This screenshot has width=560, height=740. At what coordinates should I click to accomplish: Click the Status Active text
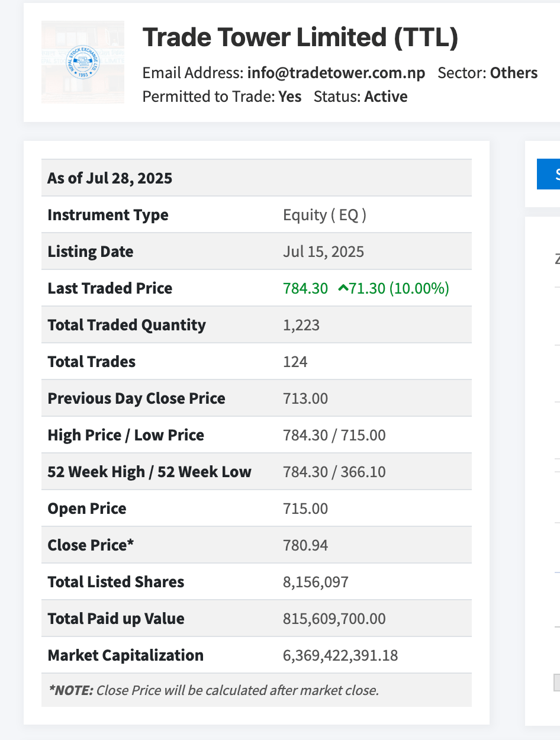[361, 96]
